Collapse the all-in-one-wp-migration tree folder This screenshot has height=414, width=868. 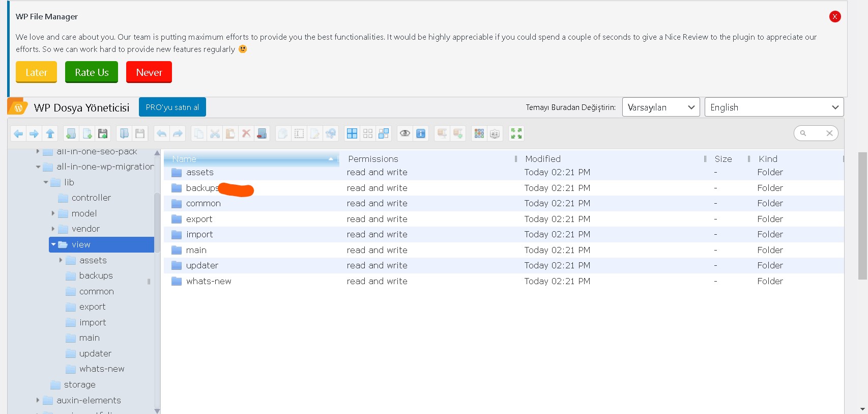38,167
